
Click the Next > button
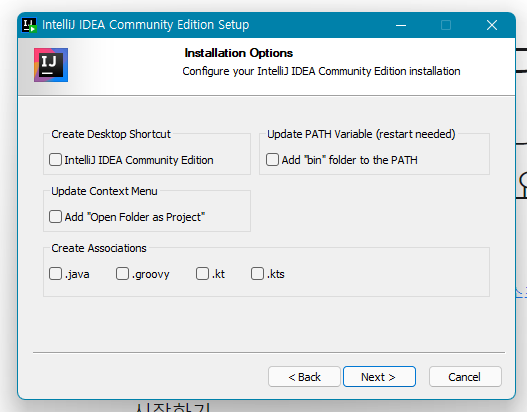(379, 377)
